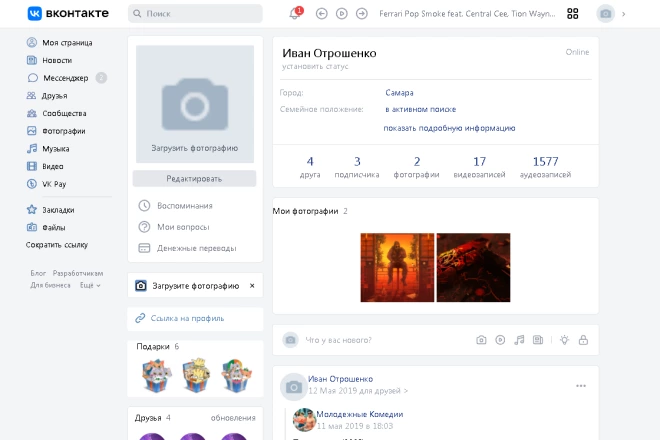Open the middle gift thumbnail
The height and width of the screenshot is (440, 660).
pyautogui.click(x=196, y=375)
